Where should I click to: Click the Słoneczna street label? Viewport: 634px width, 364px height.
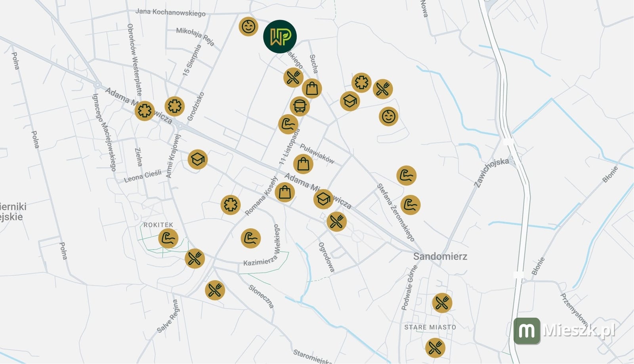coord(261,296)
